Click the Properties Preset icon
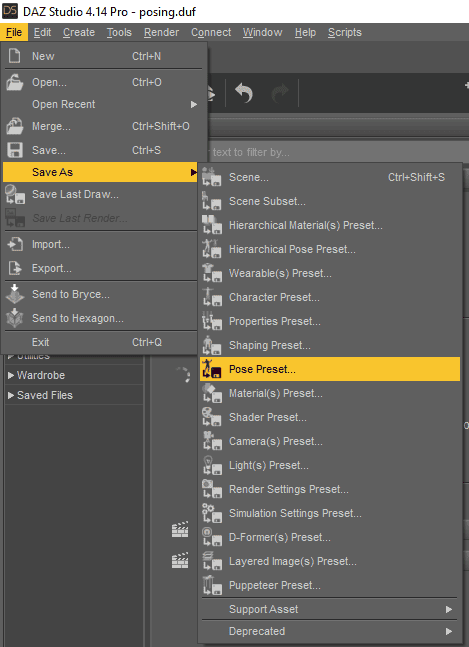 pyautogui.click(x=212, y=321)
